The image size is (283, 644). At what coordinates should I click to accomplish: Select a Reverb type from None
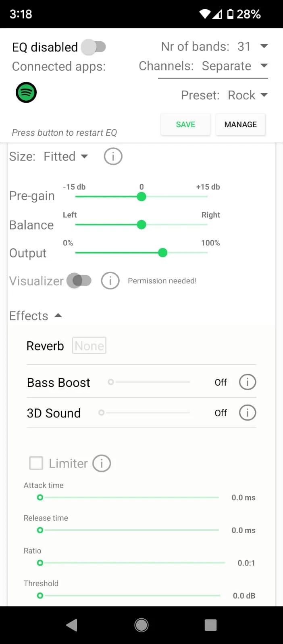[89, 345]
